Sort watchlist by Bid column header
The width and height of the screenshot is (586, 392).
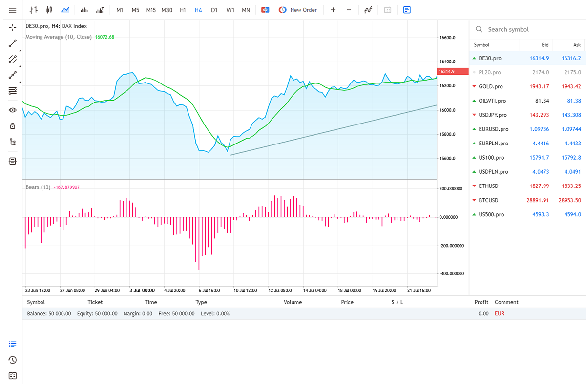click(545, 45)
